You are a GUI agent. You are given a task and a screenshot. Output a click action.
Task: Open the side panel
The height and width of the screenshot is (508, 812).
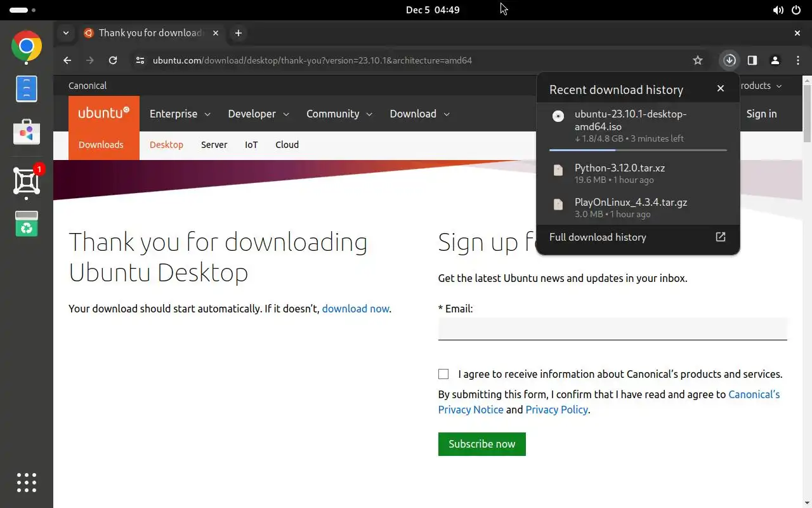click(752, 60)
